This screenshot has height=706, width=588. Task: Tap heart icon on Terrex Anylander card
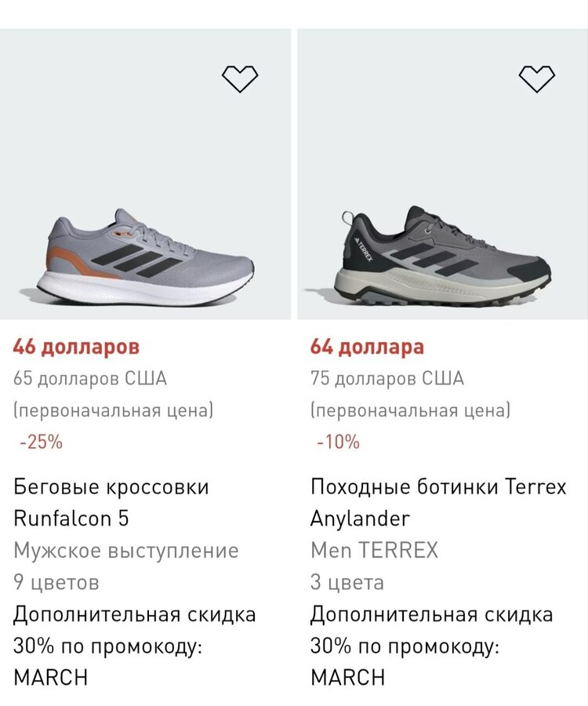(537, 78)
